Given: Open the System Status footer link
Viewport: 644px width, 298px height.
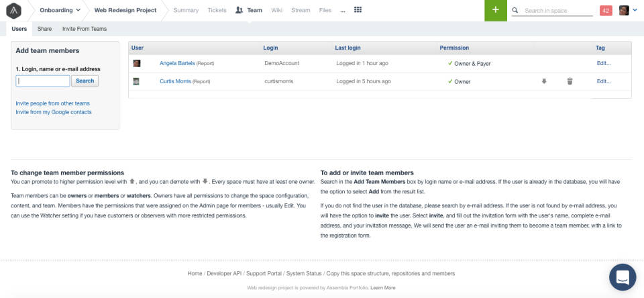Looking at the screenshot, I should pos(303,273).
